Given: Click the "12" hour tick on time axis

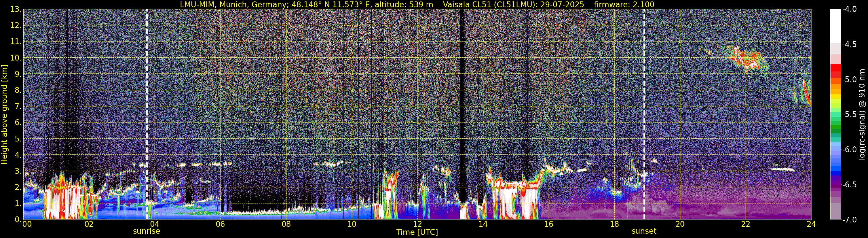Looking at the screenshot, I should [417, 224].
